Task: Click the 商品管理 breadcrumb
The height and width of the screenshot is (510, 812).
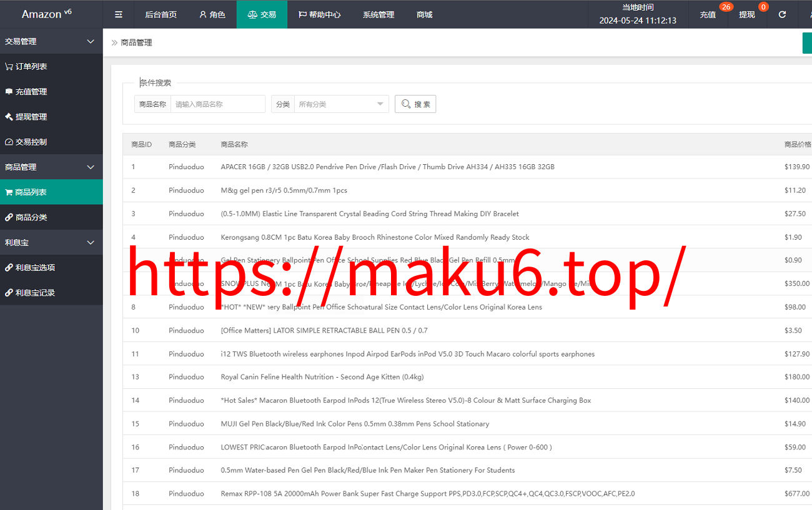Action: 136,43
